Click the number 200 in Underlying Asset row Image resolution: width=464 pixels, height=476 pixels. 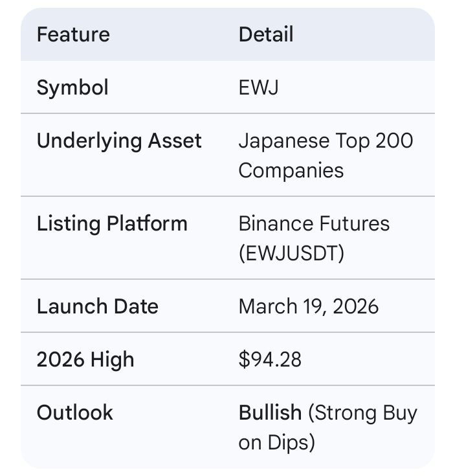tap(392, 141)
